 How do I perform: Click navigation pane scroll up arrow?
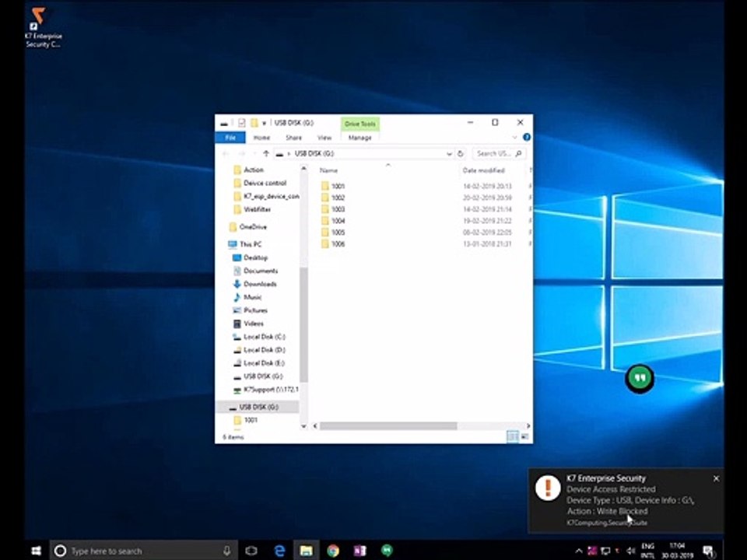(x=304, y=169)
